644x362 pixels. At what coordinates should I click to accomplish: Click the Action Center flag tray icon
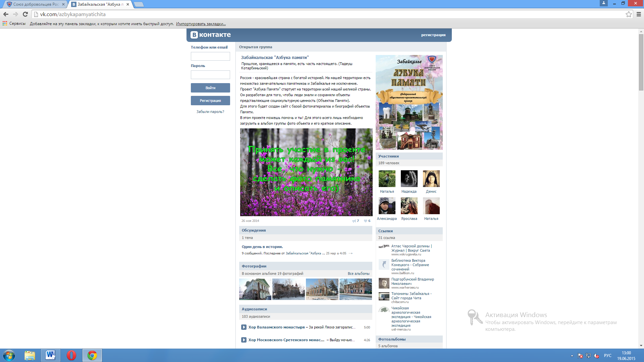[580, 356]
